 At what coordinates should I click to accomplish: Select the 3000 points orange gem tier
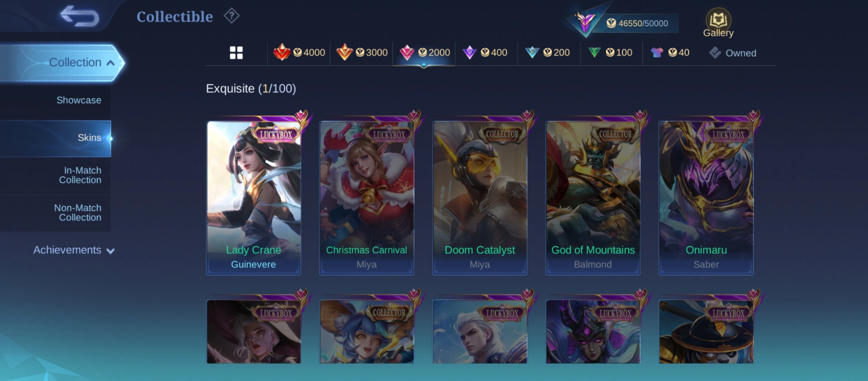click(362, 53)
